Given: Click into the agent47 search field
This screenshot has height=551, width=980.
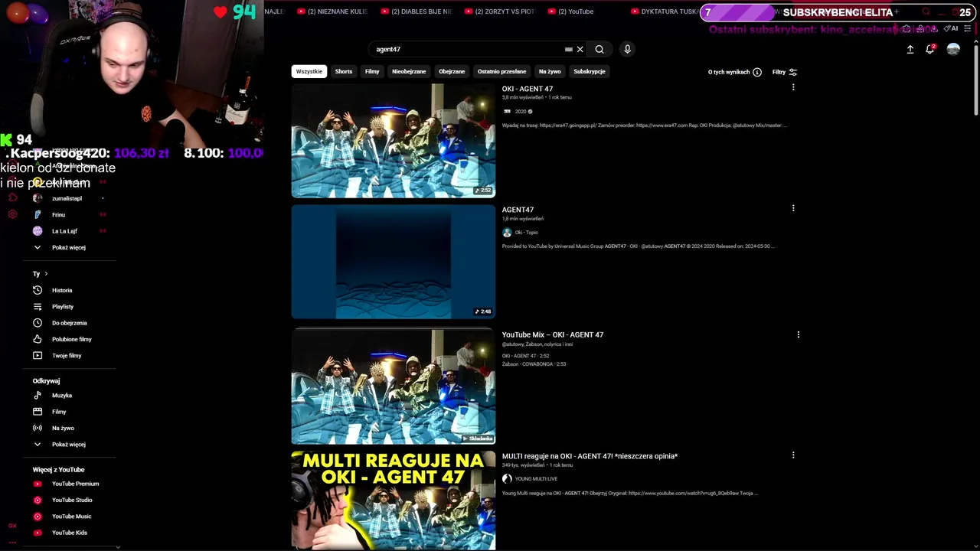Looking at the screenshot, I should click(467, 49).
